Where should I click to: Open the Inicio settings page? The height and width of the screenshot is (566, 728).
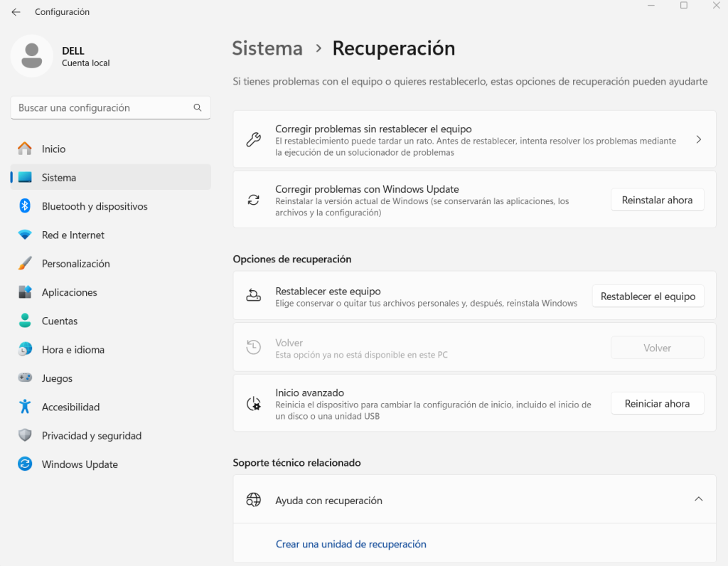point(110,149)
